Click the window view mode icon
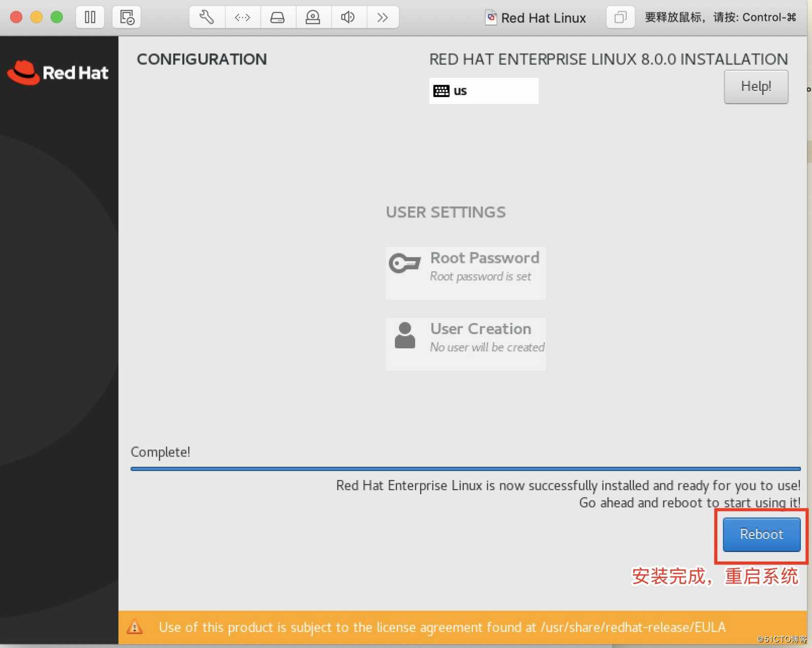This screenshot has height=648, width=812. [620, 17]
